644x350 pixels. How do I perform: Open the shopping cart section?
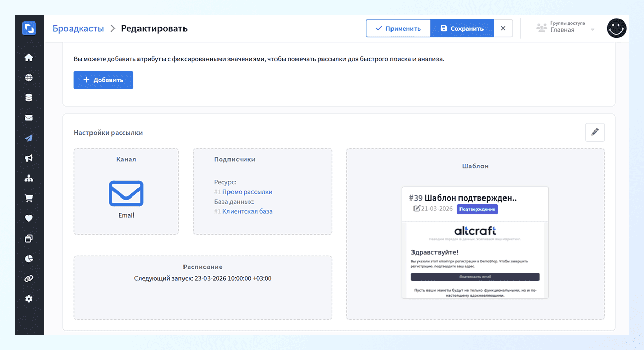[x=29, y=198]
